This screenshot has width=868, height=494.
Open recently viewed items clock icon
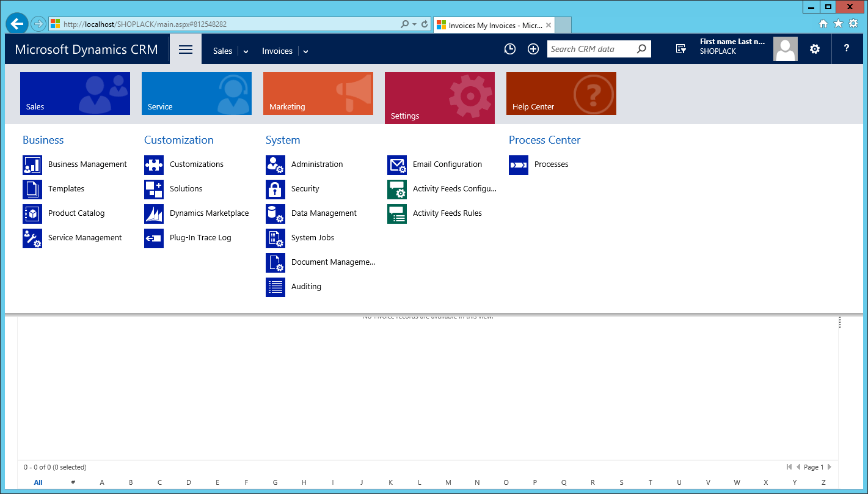(x=510, y=49)
